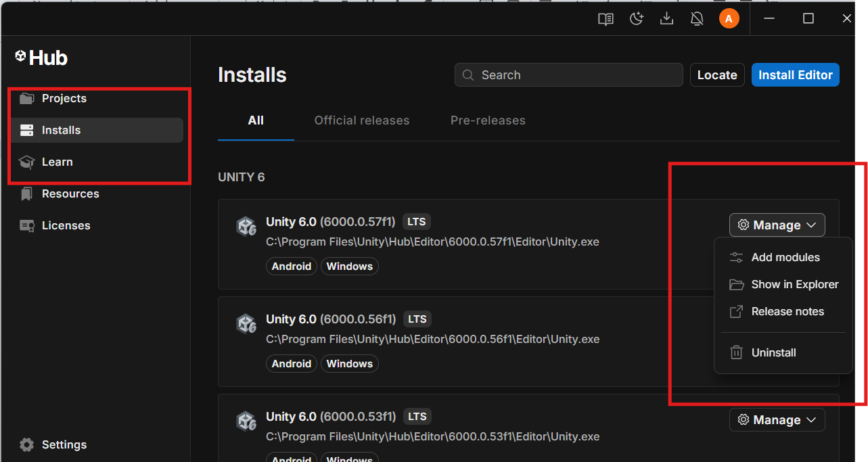Click the Android tag of 6000.0.56f1
Image resolution: width=868 pixels, height=462 pixels.
[x=292, y=364]
